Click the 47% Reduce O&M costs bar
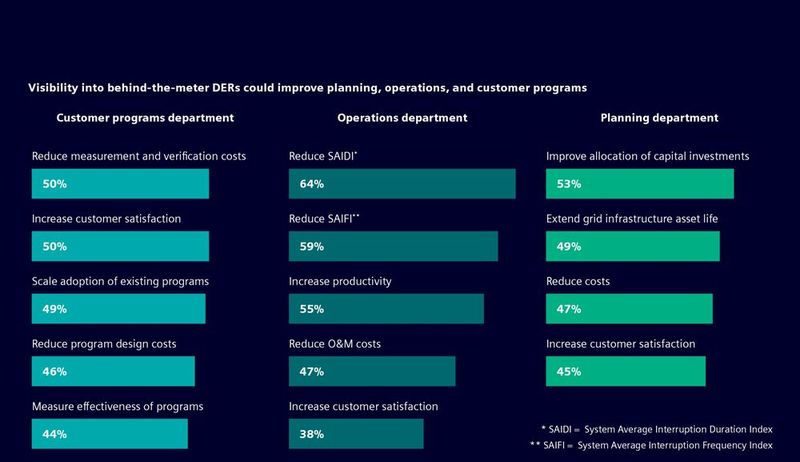 372,371
